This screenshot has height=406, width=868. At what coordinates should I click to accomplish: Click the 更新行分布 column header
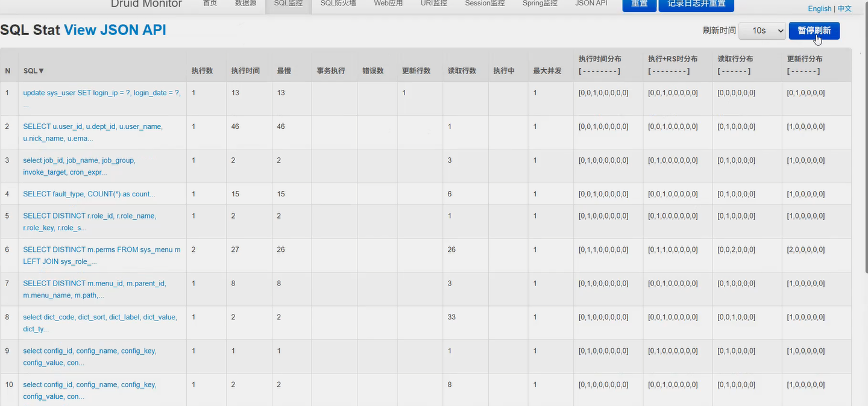click(805, 59)
